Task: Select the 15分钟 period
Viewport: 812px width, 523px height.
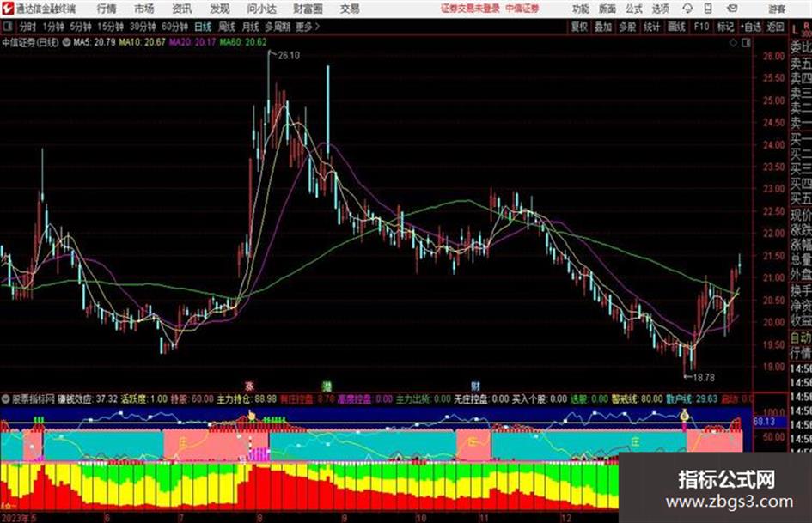Action: click(111, 27)
